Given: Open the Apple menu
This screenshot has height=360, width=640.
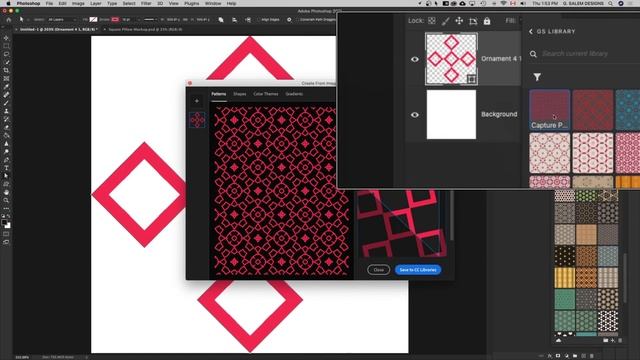Looking at the screenshot, I should coord(8,3).
